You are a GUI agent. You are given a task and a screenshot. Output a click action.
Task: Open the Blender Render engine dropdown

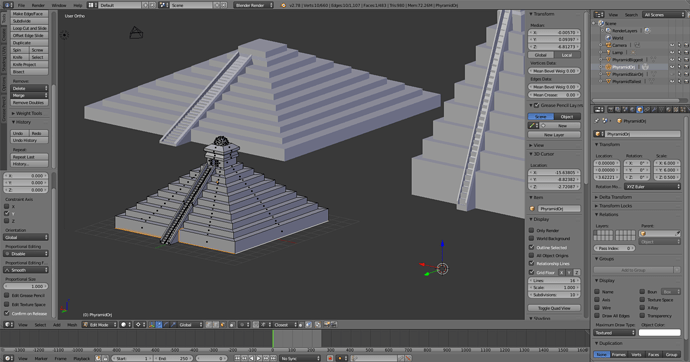tap(253, 5)
